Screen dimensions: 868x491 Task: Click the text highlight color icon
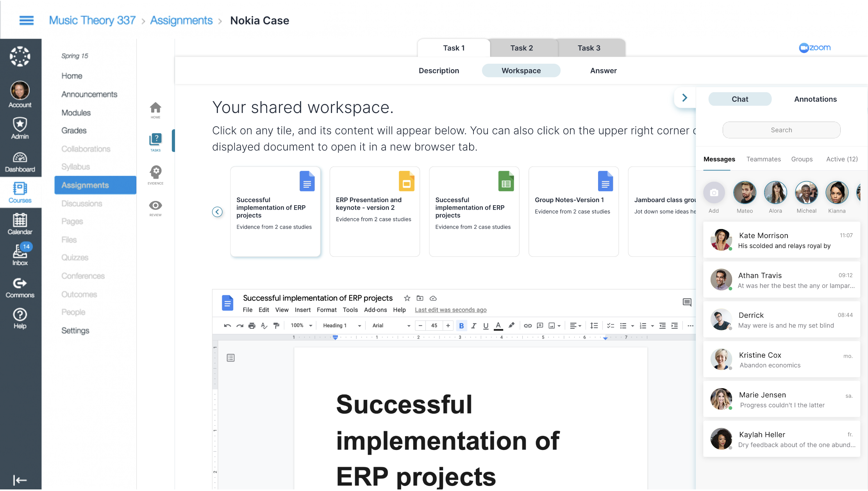click(511, 325)
